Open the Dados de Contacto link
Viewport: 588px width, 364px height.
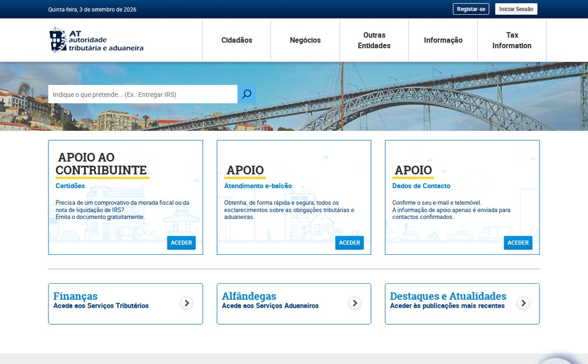[x=421, y=186]
